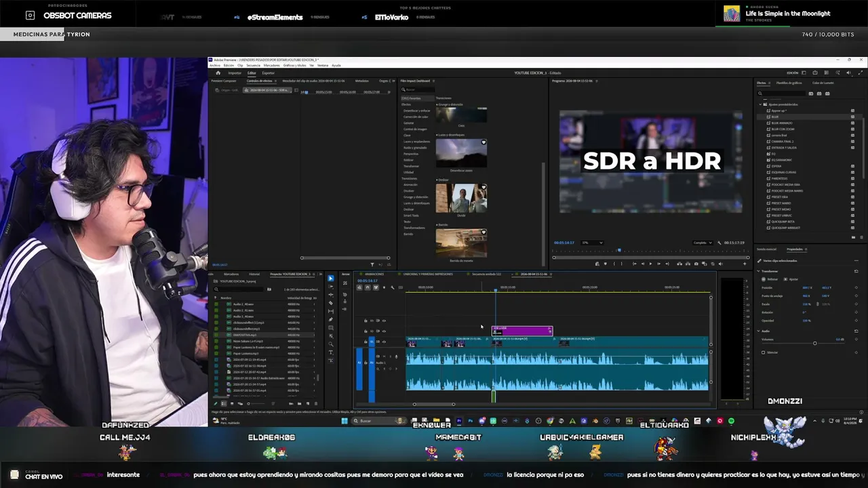Open the Secuencia menu
Screen dimensions: 868x488
pos(253,66)
